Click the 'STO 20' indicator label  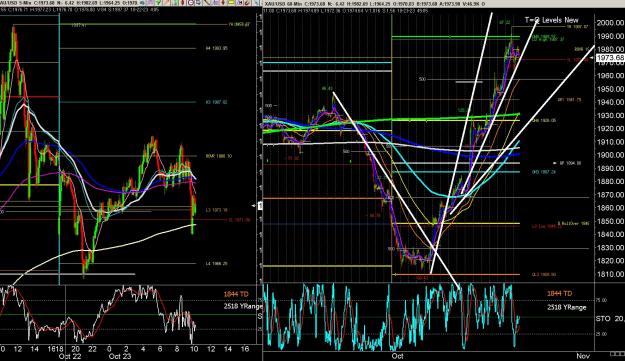point(610,319)
